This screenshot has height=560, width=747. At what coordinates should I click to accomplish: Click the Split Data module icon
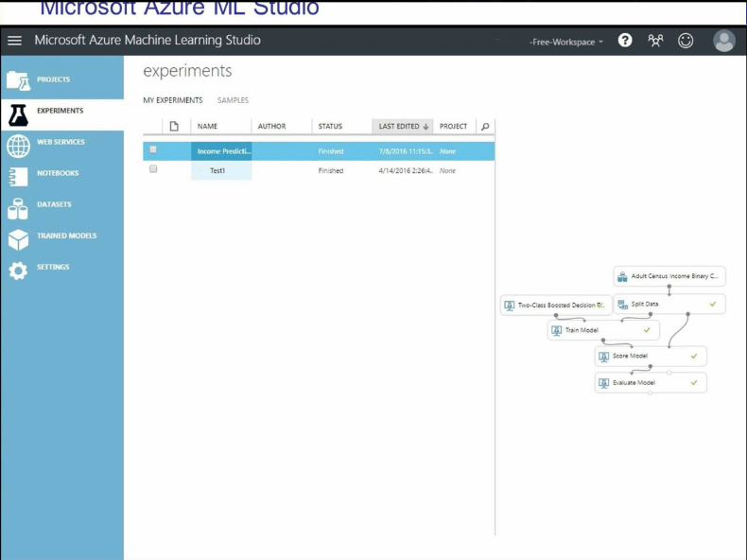[x=622, y=305]
